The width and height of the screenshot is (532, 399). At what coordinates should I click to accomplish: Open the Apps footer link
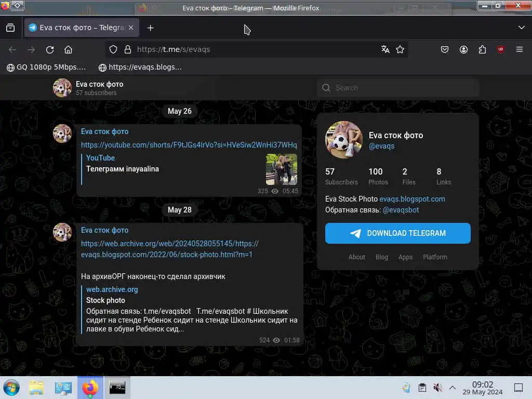point(405,257)
